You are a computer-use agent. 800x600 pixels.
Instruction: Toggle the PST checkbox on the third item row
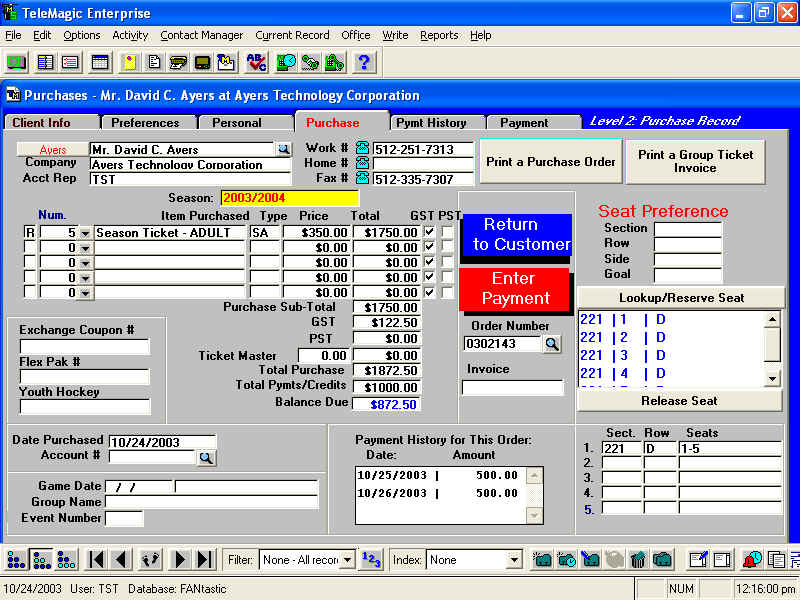pyautogui.click(x=447, y=262)
